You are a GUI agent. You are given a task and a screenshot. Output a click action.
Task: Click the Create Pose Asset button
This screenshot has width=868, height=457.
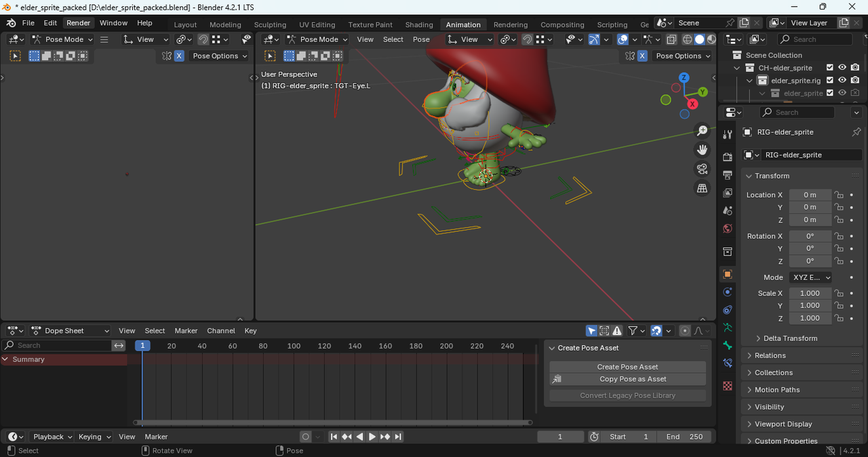click(627, 367)
